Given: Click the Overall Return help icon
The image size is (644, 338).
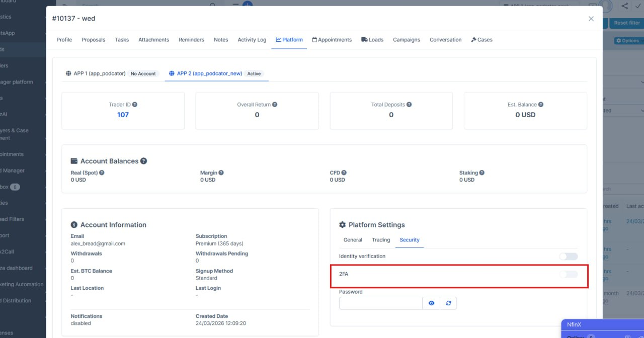Looking at the screenshot, I should click(275, 105).
